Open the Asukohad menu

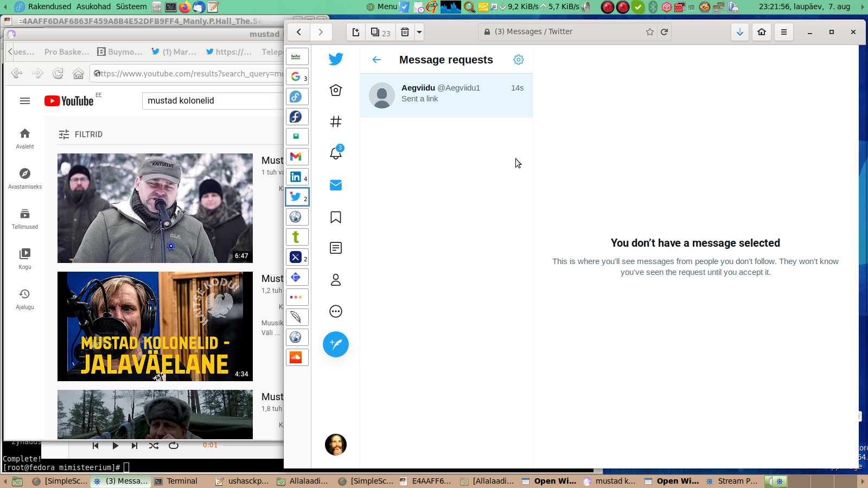coord(93,7)
